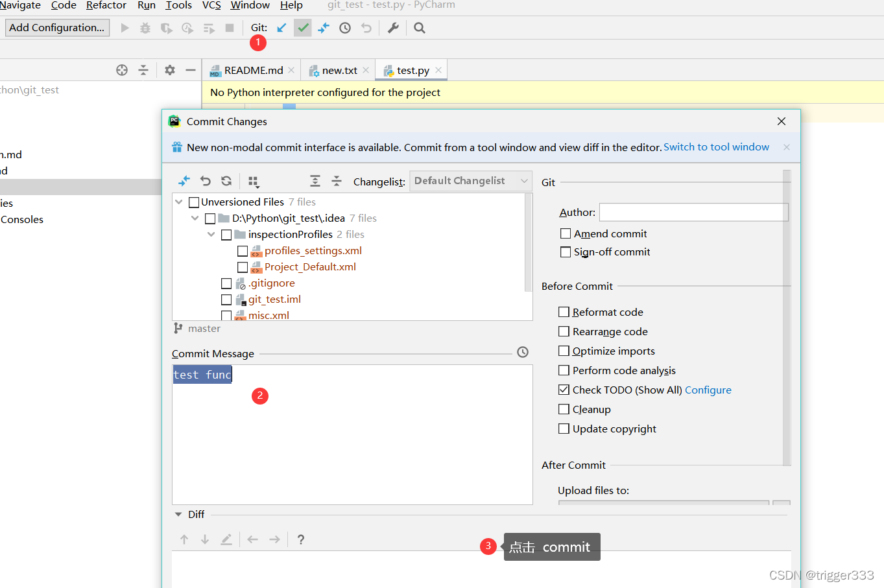The image size is (884, 588).
Task: Click Switch to tool window link
Action: tap(716, 147)
